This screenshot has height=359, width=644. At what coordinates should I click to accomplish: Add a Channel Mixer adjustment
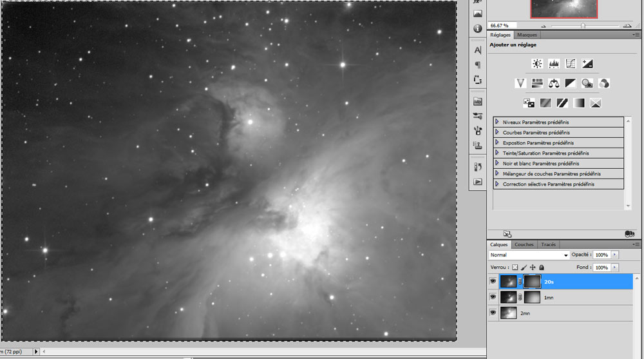coord(604,84)
